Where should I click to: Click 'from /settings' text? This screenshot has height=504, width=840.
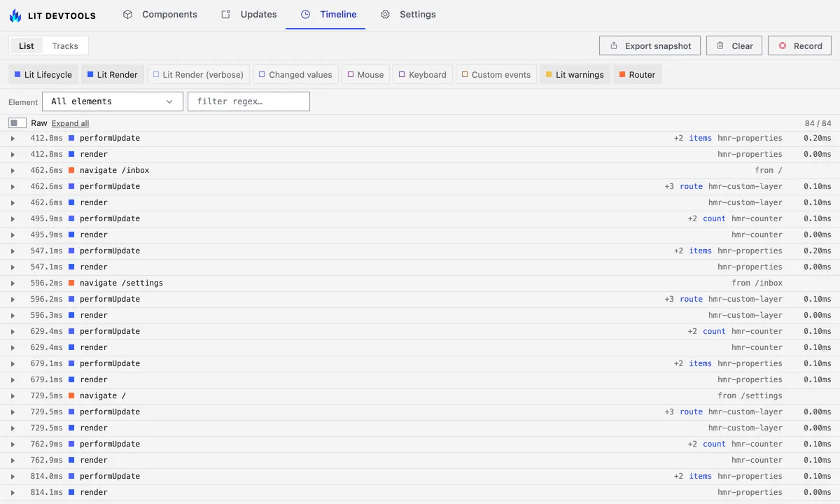coord(750,395)
